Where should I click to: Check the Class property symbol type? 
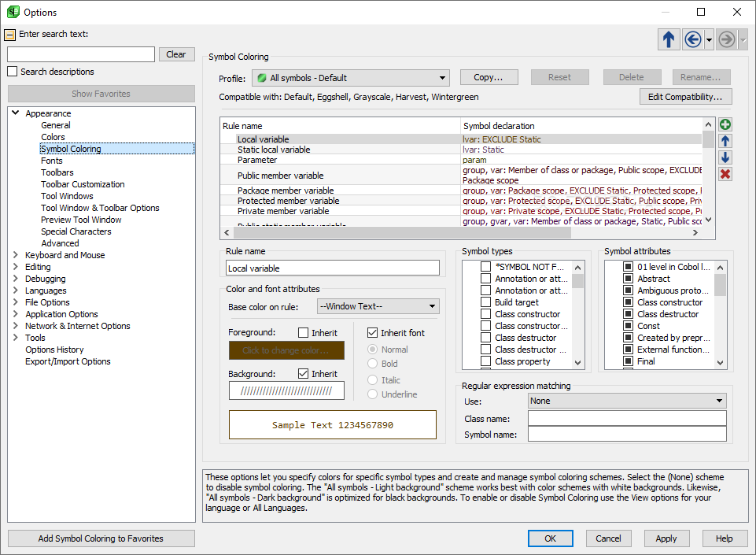point(486,361)
